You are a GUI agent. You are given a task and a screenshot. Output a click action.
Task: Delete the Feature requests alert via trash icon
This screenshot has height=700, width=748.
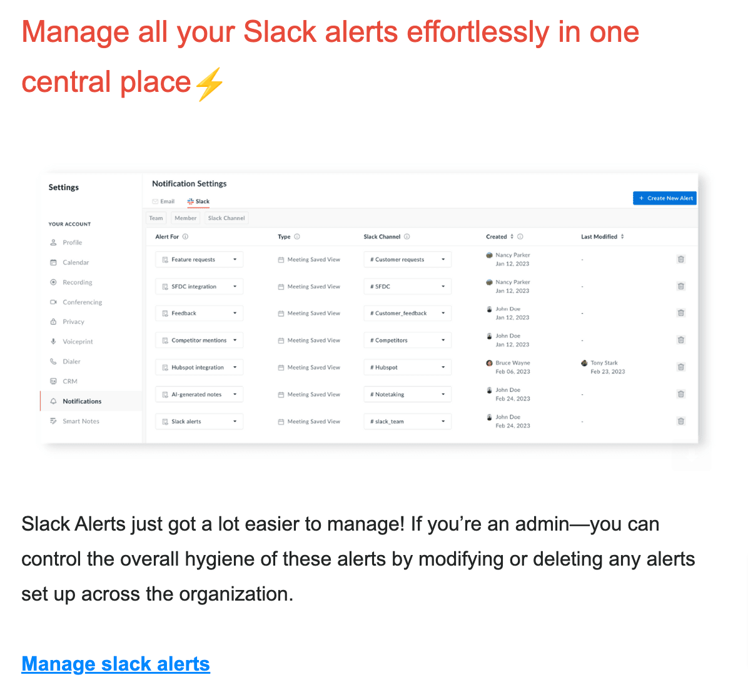pos(680,259)
